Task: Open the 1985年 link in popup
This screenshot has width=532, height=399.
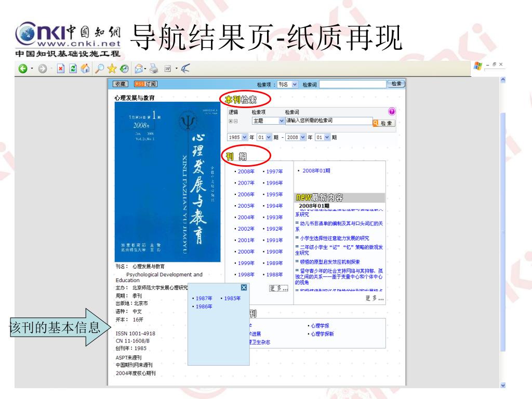Action: (x=232, y=299)
